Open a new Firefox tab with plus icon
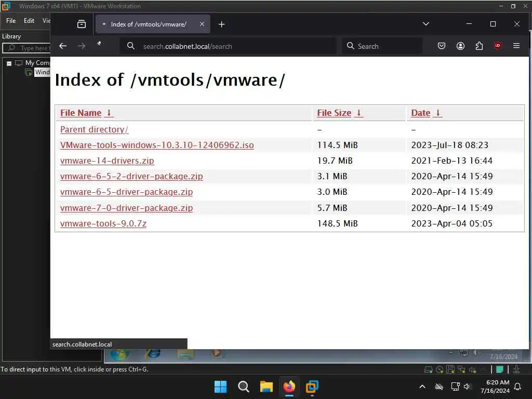 pyautogui.click(x=221, y=24)
